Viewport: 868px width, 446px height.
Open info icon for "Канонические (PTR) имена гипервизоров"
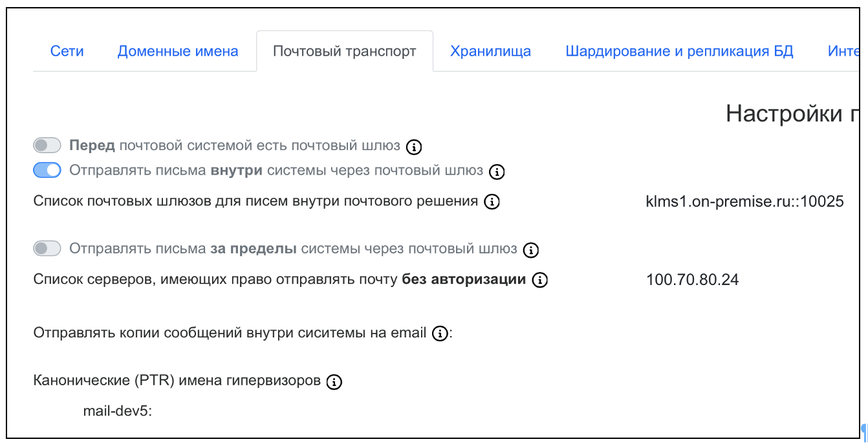click(x=334, y=382)
